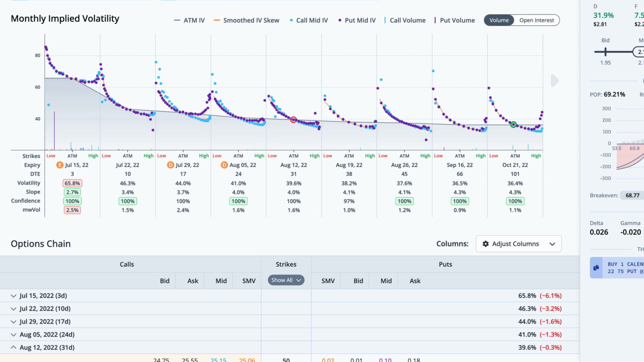The image size is (644, 362).
Task: Click the Strikes column header
Action: (x=286, y=265)
